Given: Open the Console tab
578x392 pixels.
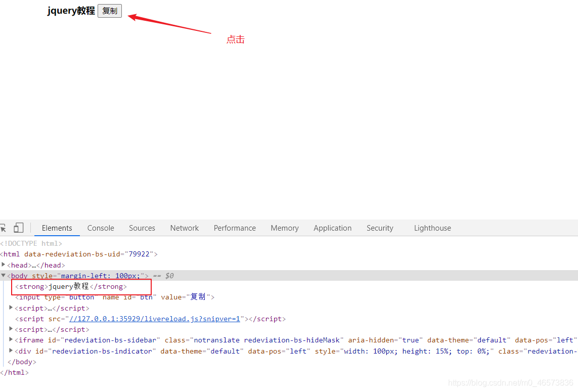Looking at the screenshot, I should (x=101, y=228).
